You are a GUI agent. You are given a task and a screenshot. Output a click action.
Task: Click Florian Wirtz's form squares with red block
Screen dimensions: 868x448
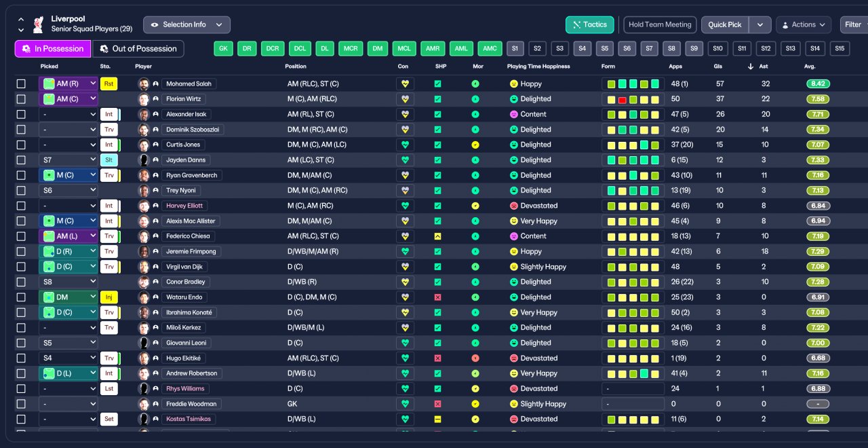pyautogui.click(x=633, y=99)
